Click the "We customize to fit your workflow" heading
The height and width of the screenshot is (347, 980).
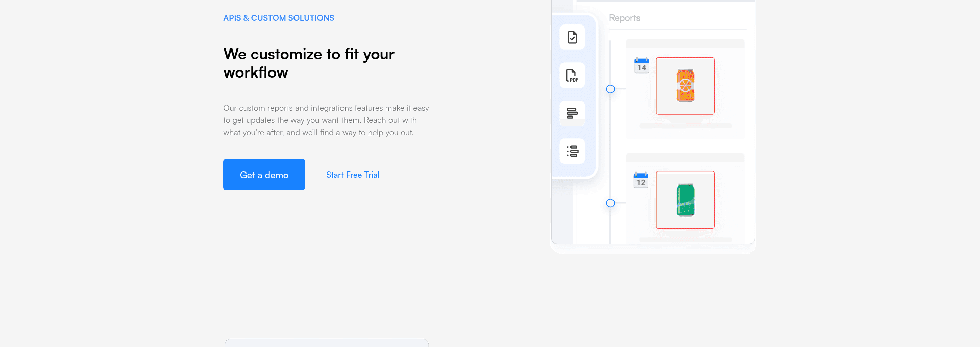[309, 63]
